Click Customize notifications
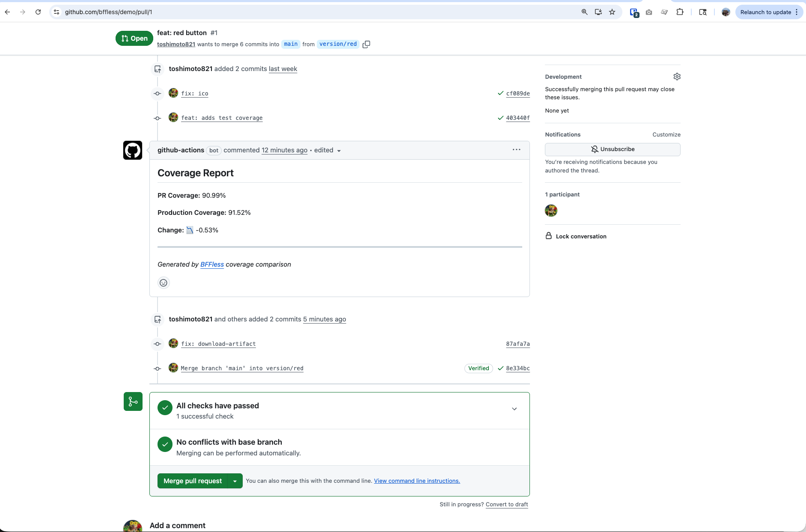 coord(666,134)
